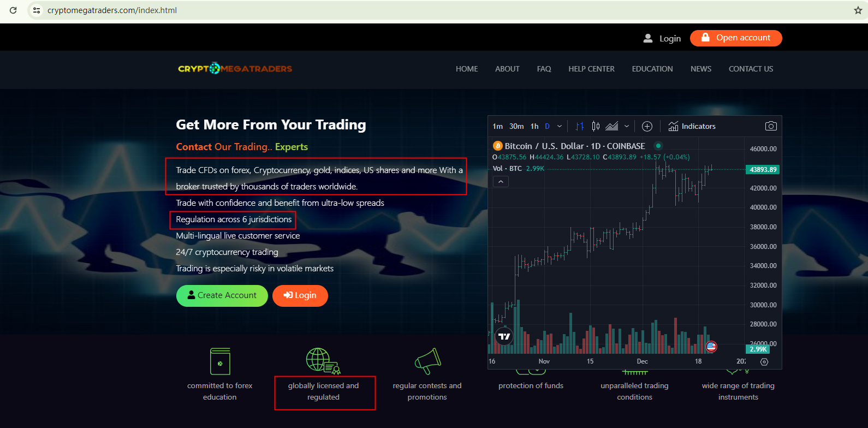The width and height of the screenshot is (868, 428).
Task: Click the 46000.00 price axis label
Action: pos(763,149)
